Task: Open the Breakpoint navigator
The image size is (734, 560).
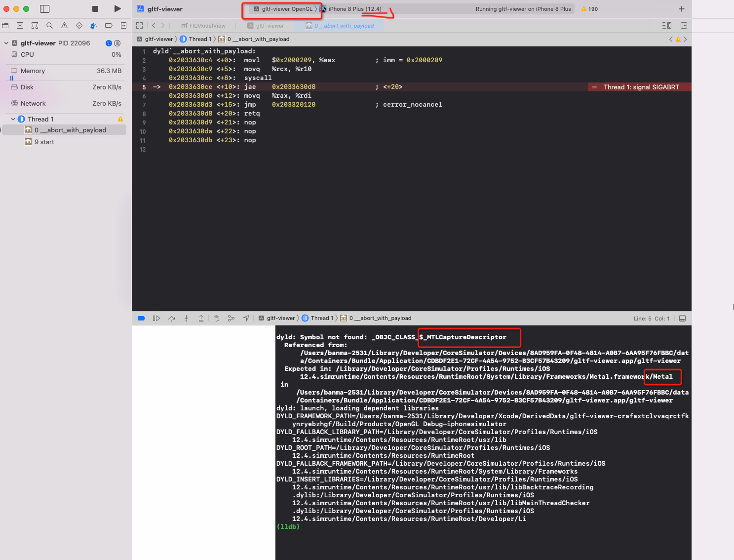Action: tap(109, 25)
